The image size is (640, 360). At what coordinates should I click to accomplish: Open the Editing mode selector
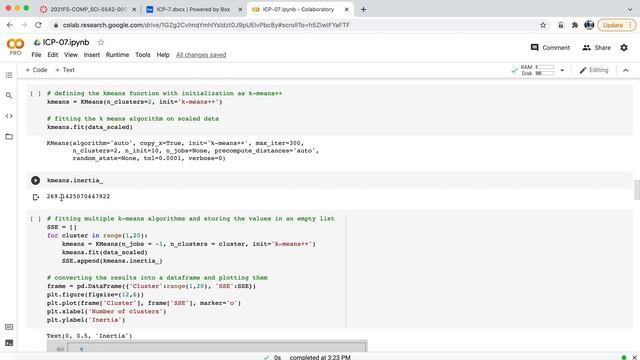[594, 70]
